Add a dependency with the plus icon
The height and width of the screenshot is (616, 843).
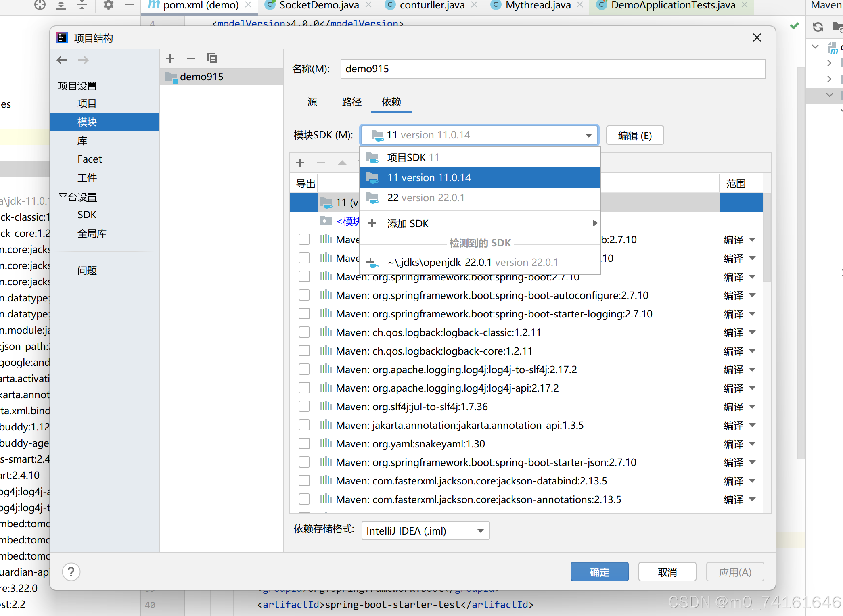(x=300, y=163)
